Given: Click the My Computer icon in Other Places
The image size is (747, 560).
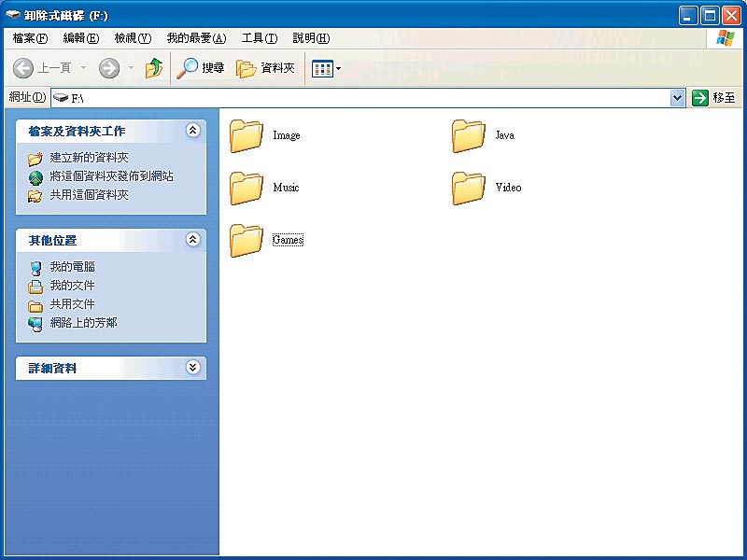Looking at the screenshot, I should pyautogui.click(x=35, y=268).
